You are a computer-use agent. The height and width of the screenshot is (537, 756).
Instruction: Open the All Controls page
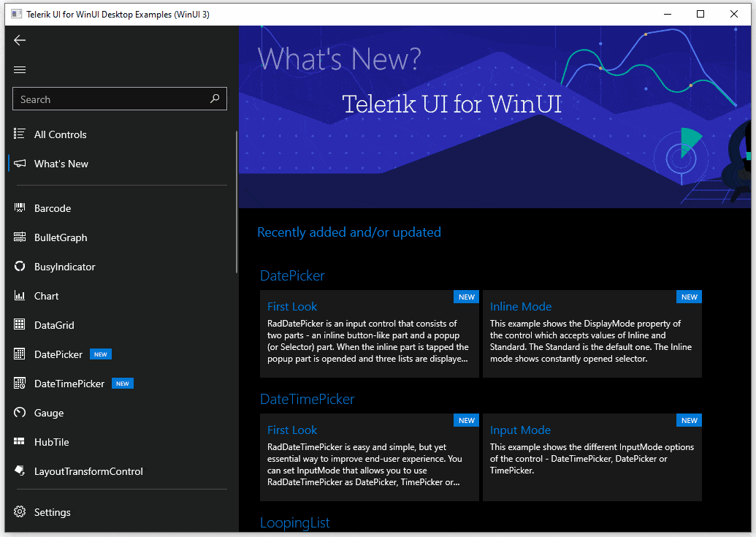pyautogui.click(x=61, y=134)
